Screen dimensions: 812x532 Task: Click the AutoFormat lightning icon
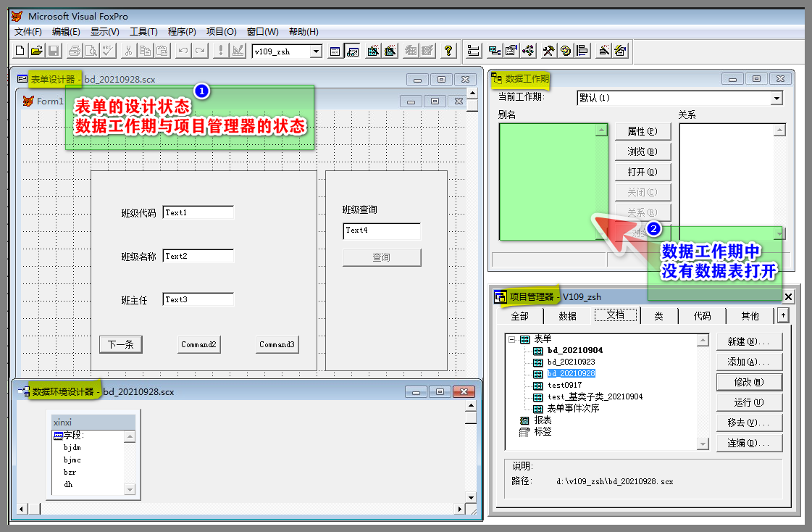(620, 51)
